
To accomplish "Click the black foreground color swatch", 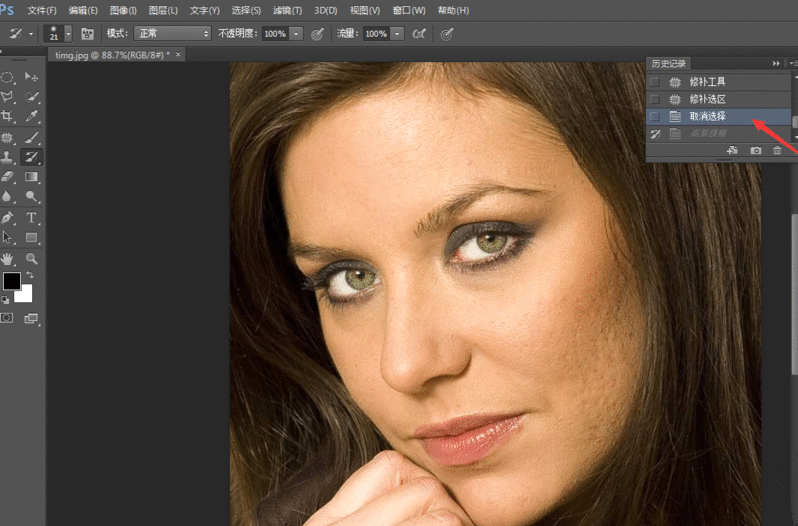I will pyautogui.click(x=11, y=281).
